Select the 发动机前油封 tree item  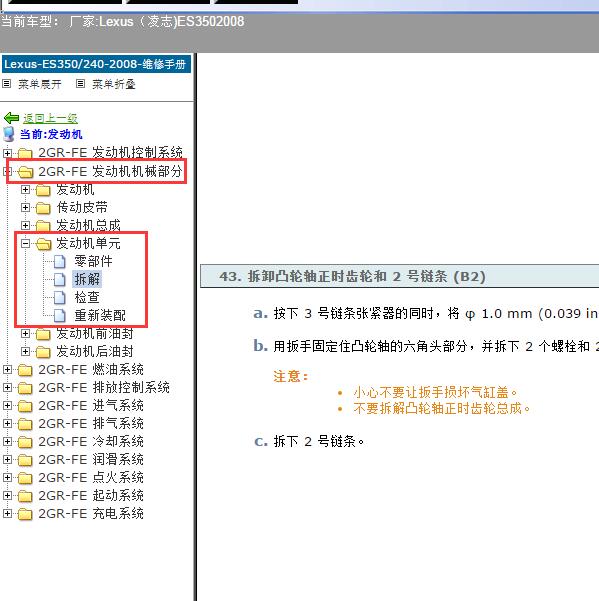click(x=95, y=333)
